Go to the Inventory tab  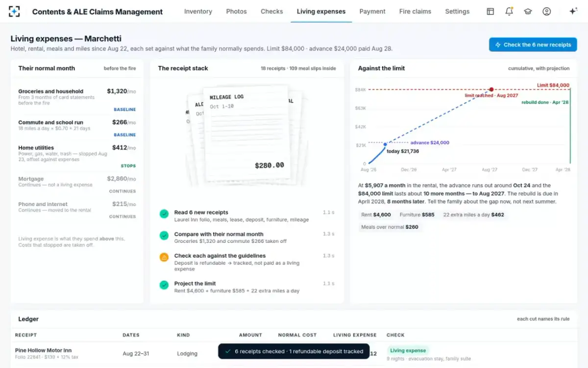pos(198,11)
